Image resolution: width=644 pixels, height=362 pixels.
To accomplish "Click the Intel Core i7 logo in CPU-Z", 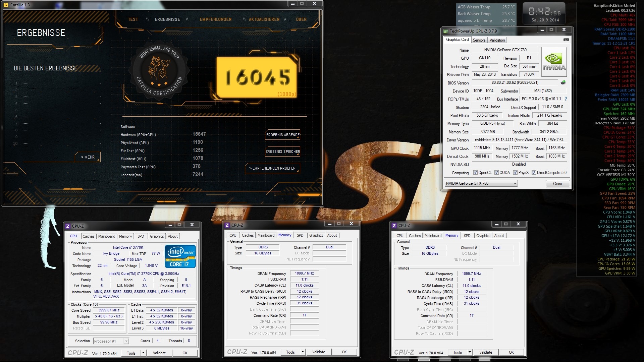I will 180,256.
